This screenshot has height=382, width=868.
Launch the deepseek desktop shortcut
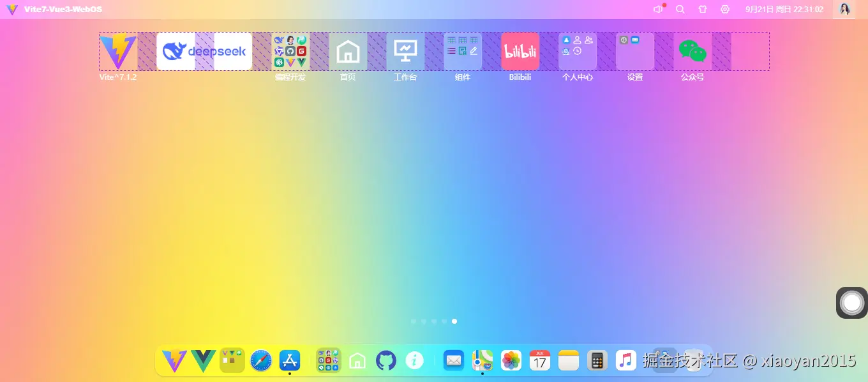coord(204,52)
